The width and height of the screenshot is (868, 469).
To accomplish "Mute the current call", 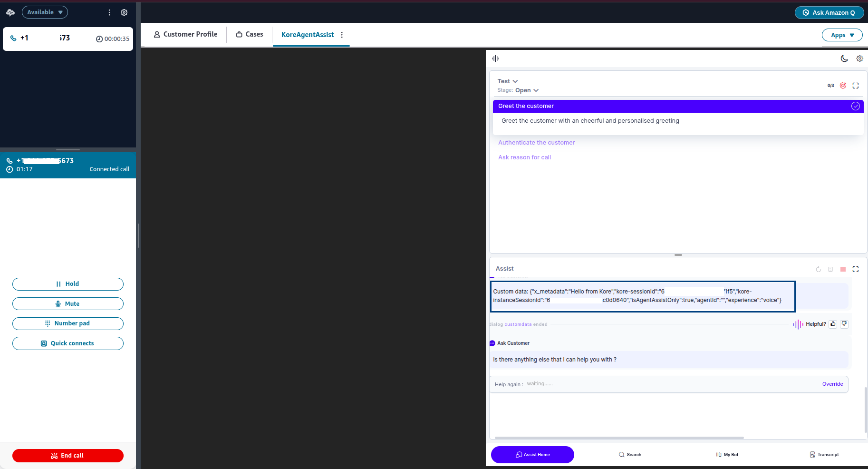I will pyautogui.click(x=68, y=304).
